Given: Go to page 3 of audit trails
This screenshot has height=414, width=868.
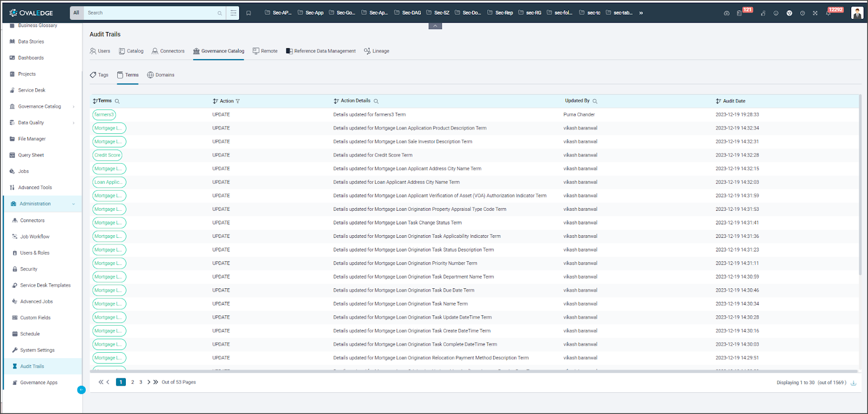Looking at the screenshot, I should (141, 382).
